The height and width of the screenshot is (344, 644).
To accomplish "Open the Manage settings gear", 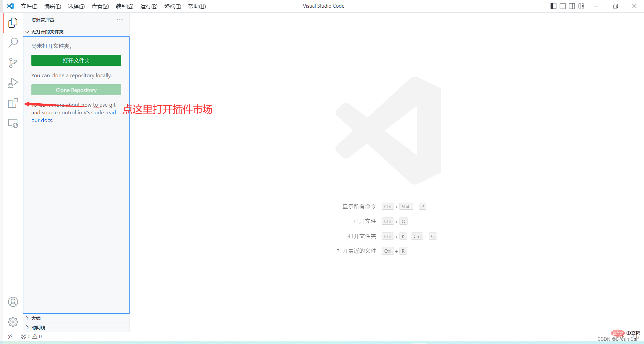I will [13, 322].
